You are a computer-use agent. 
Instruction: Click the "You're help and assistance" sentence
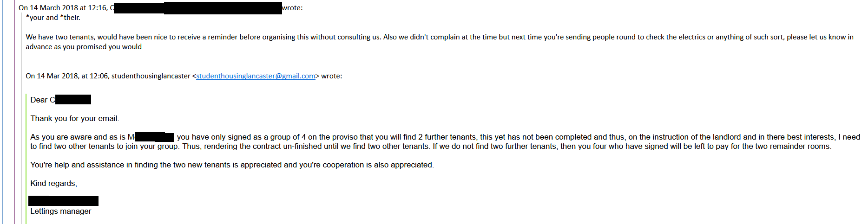pyautogui.click(x=232, y=165)
